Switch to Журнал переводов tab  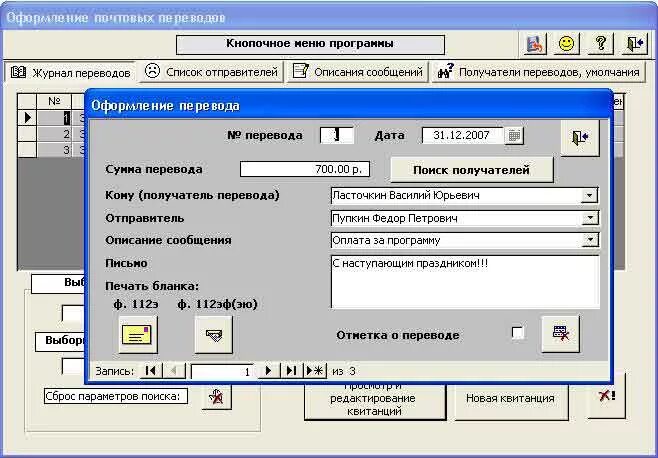point(70,73)
